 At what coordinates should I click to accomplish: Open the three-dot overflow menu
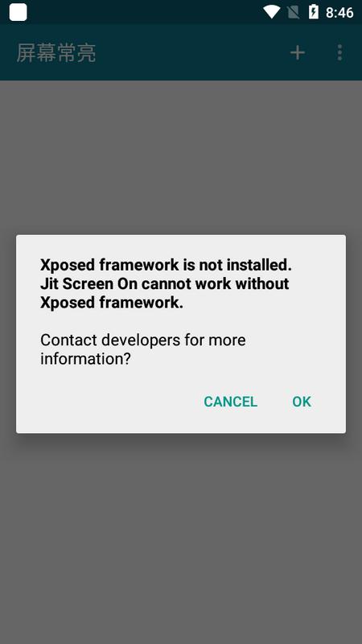[339, 52]
